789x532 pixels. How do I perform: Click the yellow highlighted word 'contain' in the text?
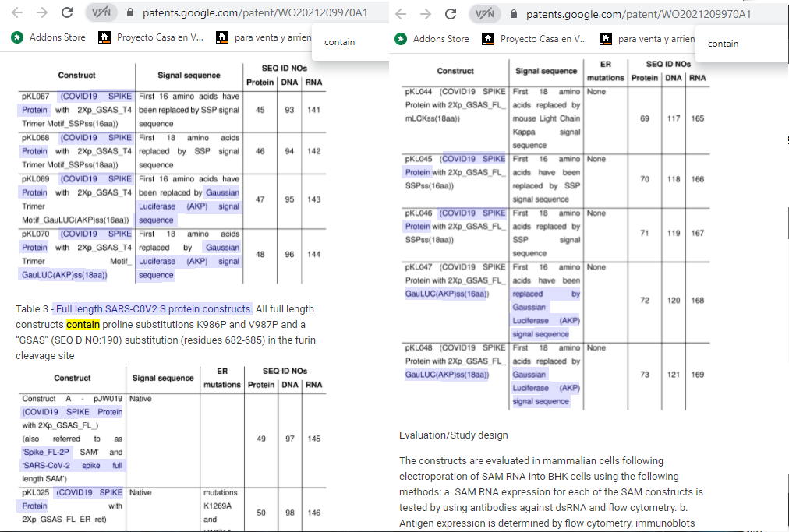83,324
